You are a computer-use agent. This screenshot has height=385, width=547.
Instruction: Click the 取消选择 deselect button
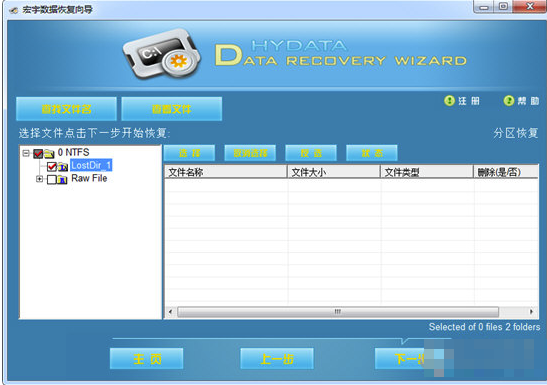[250, 153]
